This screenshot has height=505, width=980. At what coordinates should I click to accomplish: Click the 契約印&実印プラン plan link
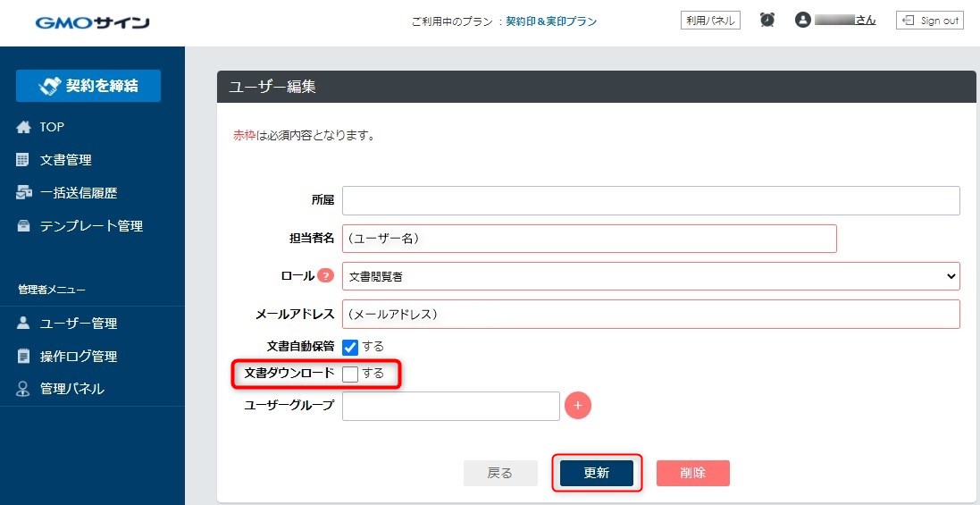551,21
